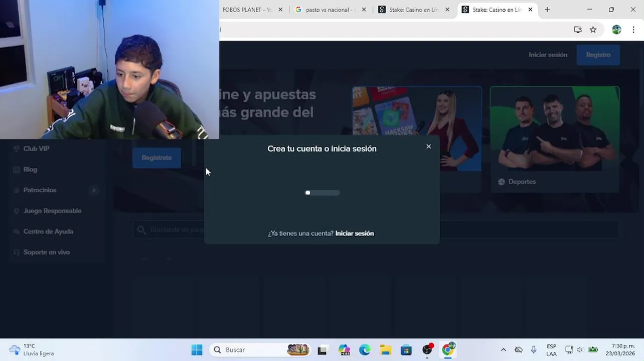The height and width of the screenshot is (361, 644).
Task: Open the Chrome three-dot menu
Action: point(633,30)
